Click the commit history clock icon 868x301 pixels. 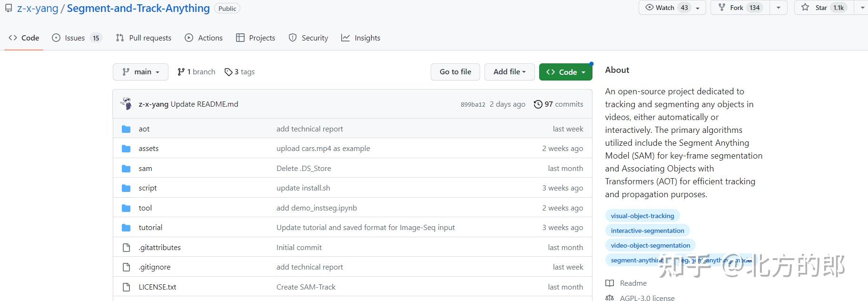538,104
